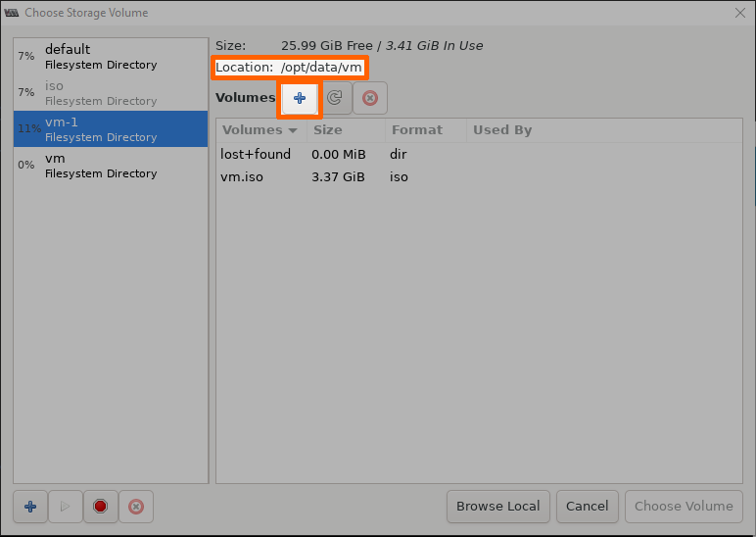Select the vm storage pool

111,166
